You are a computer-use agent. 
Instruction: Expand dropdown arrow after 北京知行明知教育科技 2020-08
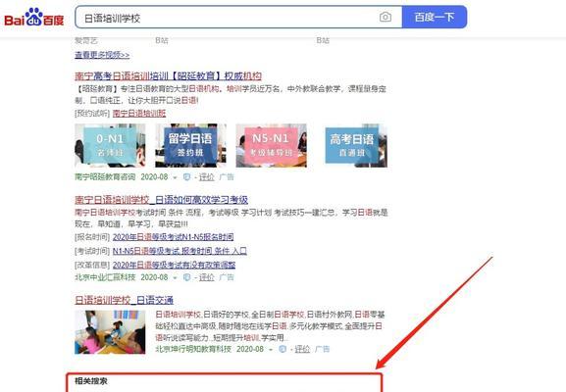[x=271, y=350]
